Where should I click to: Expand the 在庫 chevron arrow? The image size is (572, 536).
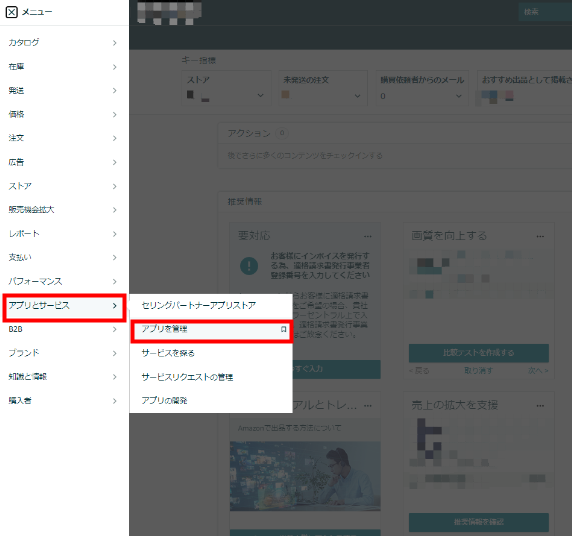coord(115,67)
